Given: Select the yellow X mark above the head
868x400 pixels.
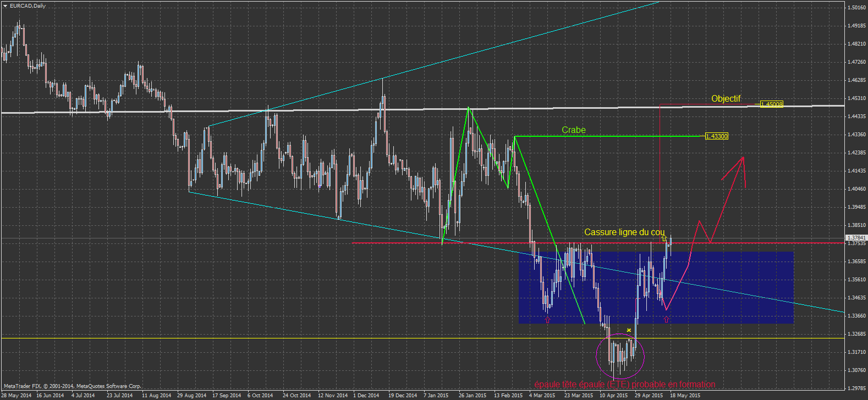Looking at the screenshot, I should tap(629, 330).
